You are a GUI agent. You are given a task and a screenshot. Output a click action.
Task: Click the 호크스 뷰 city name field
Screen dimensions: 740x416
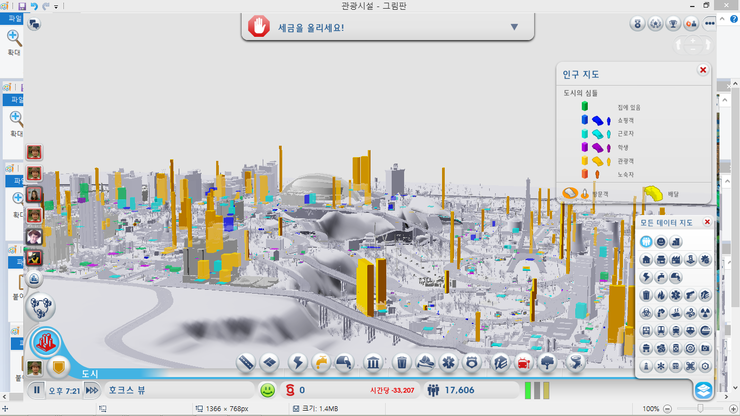179,390
